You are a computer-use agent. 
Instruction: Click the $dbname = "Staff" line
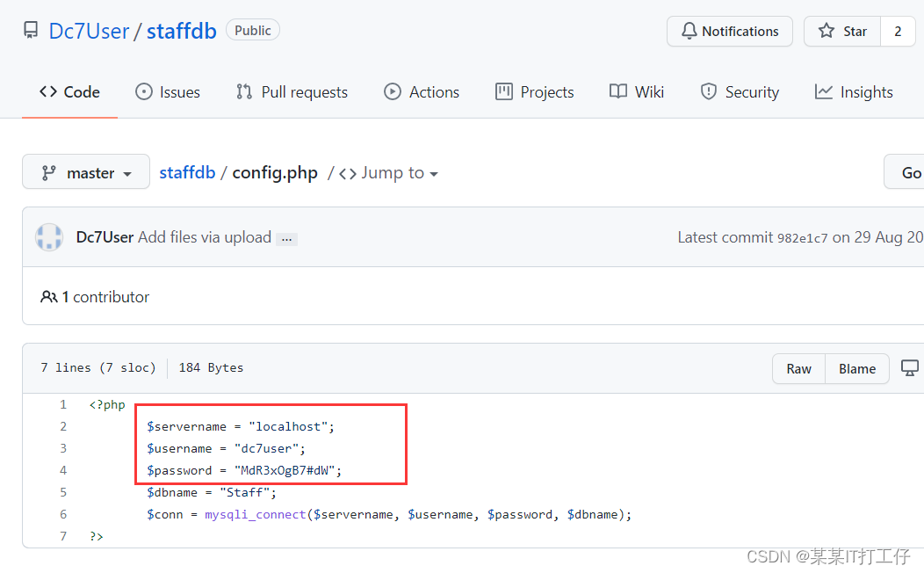click(x=211, y=492)
